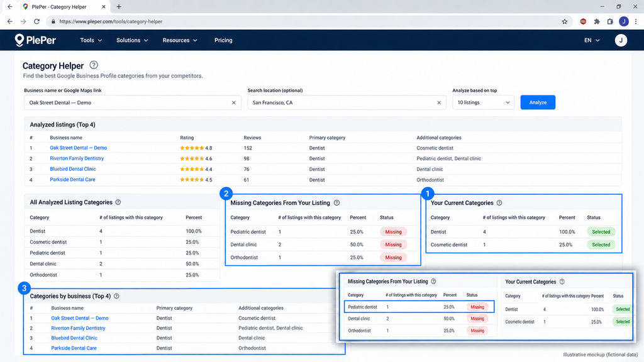The image size is (644, 362).
Task: Focus the Business name or Google Maps link field
Action: [x=133, y=102]
